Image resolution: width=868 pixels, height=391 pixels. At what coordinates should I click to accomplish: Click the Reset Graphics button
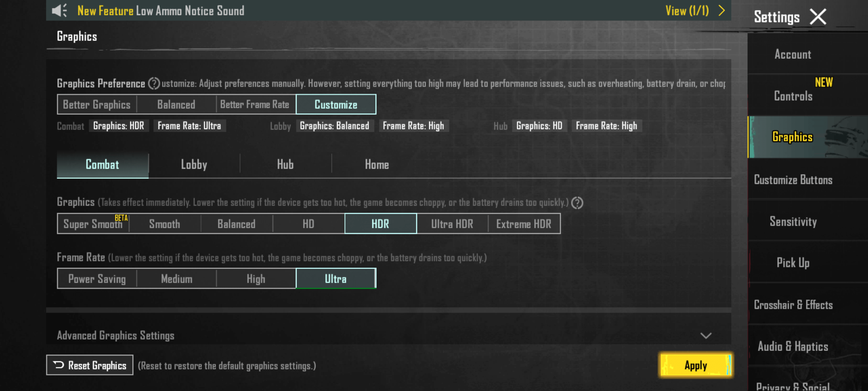point(90,365)
